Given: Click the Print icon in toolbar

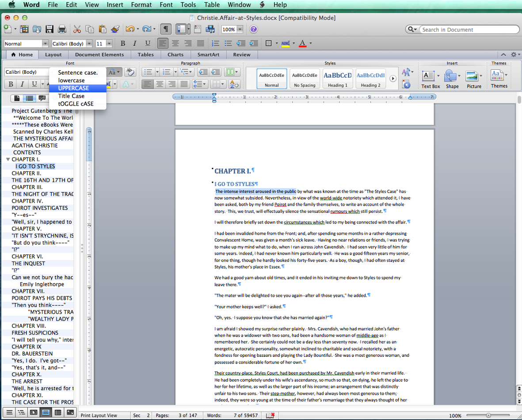Looking at the screenshot, I should [62, 29].
